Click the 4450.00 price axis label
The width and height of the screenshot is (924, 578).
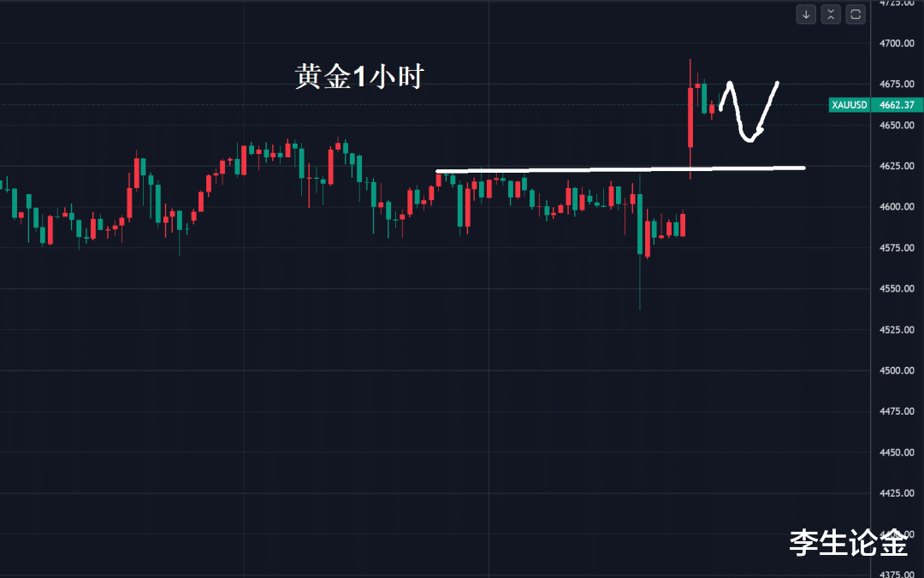tap(897, 452)
